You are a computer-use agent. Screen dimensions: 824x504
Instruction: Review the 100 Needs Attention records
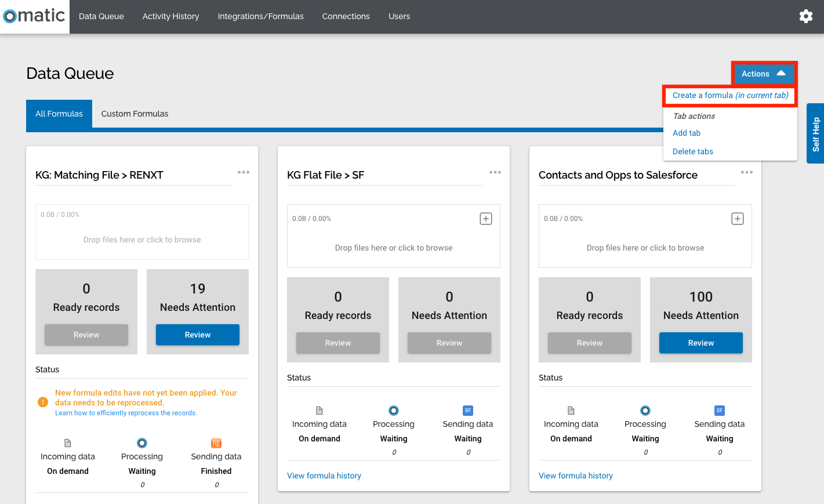coord(700,343)
